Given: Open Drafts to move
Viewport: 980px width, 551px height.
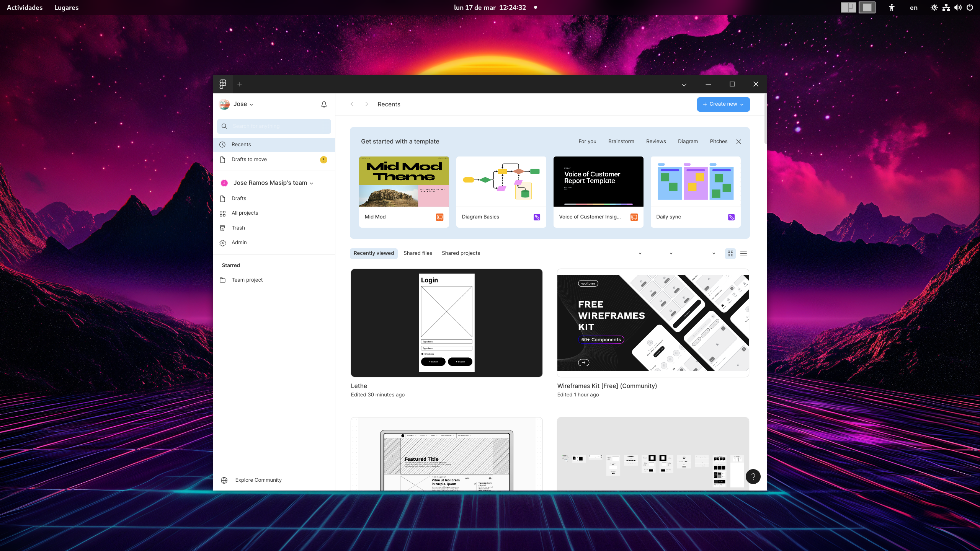Looking at the screenshot, I should tap(274, 160).
